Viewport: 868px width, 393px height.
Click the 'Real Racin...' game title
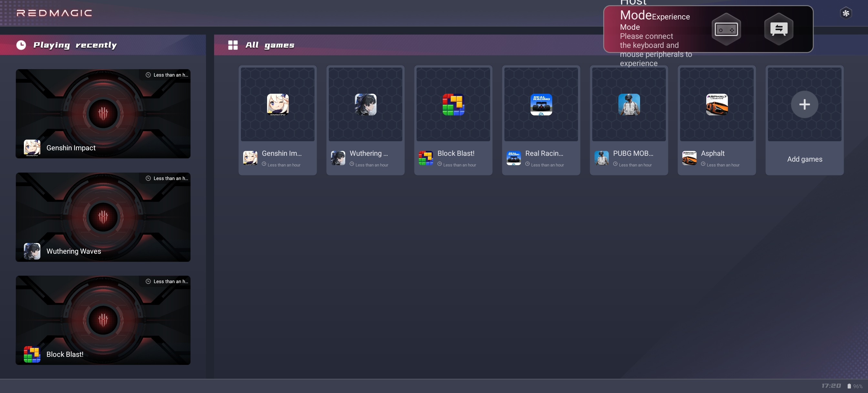click(x=544, y=154)
